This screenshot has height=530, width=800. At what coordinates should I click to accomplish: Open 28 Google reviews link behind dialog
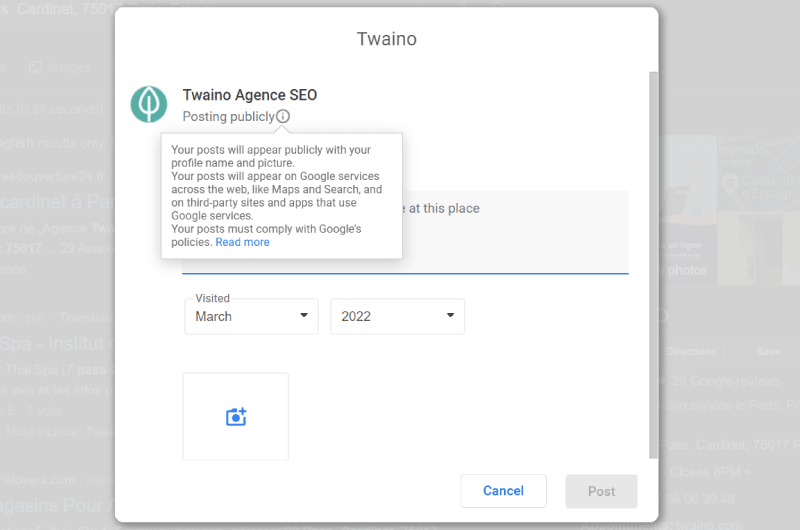[x=726, y=381]
